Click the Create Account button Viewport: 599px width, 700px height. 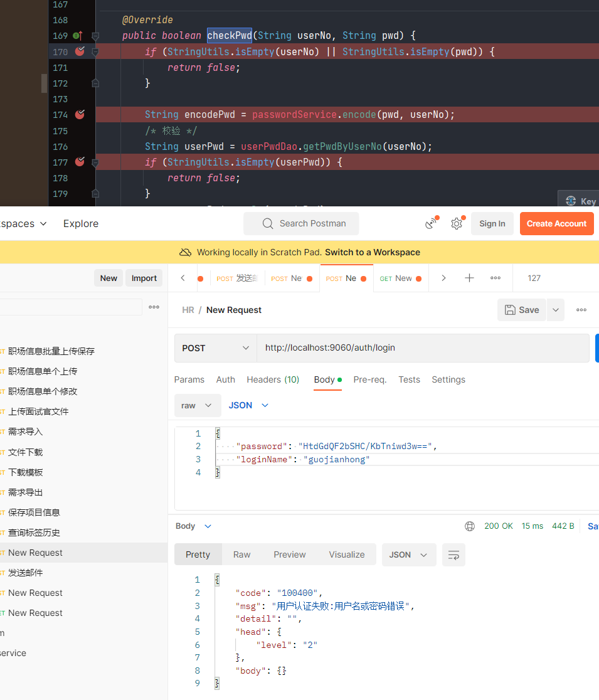click(x=556, y=223)
